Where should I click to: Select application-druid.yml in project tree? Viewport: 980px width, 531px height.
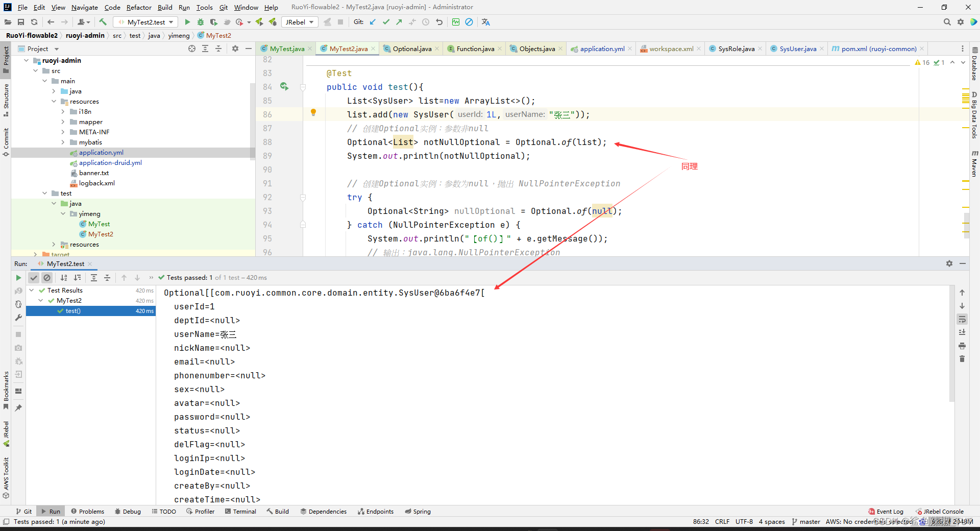coord(110,162)
